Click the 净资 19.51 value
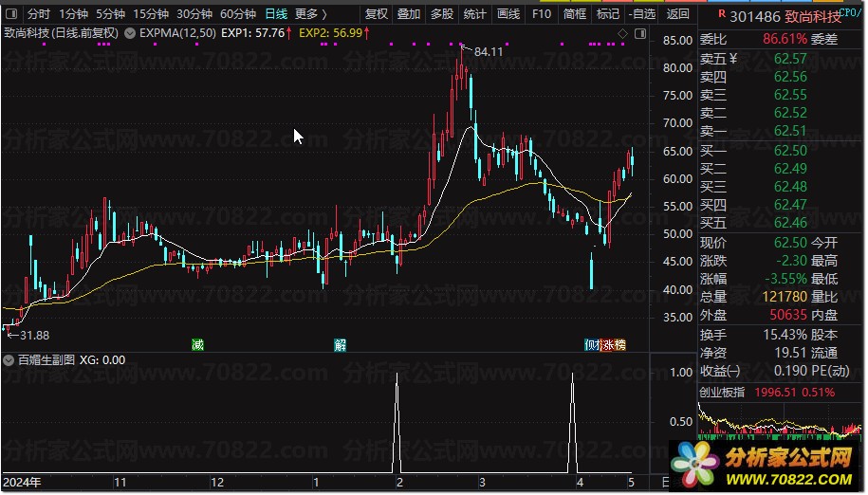The width and height of the screenshot is (868, 495). pyautogui.click(x=790, y=353)
